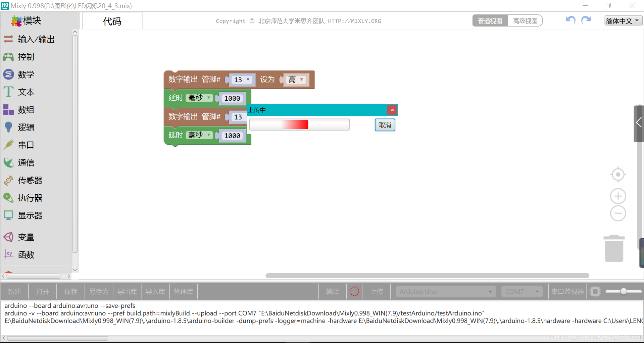Select the 执行器 category
Screen dimensions: 644x343
(x=30, y=198)
